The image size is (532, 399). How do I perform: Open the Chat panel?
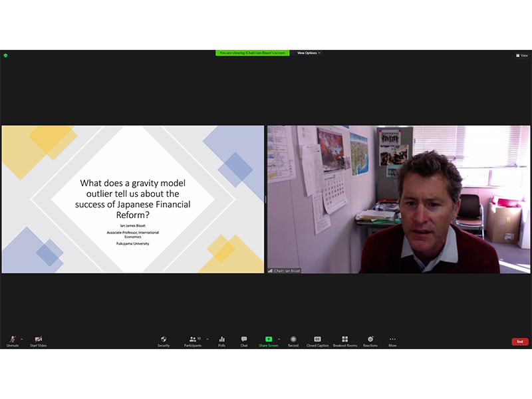click(x=244, y=340)
